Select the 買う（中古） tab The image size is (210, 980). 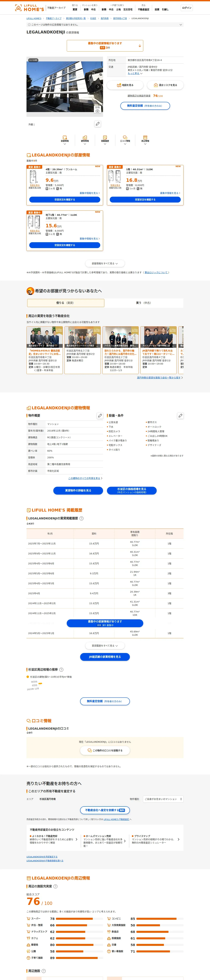tap(144, 303)
